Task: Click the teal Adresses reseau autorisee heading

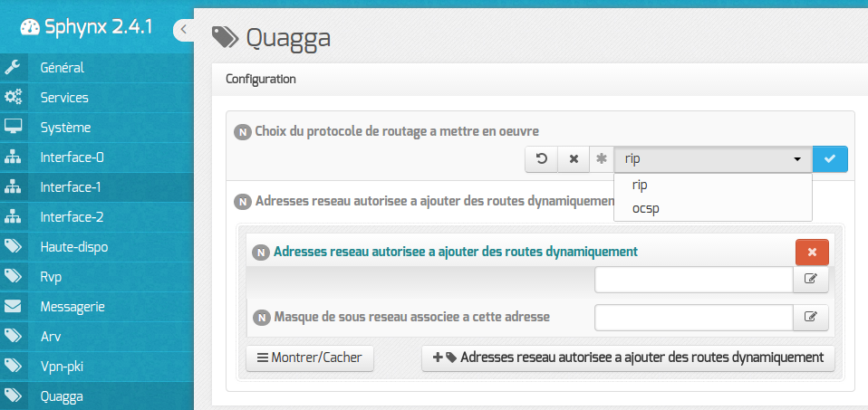Action: tap(456, 252)
